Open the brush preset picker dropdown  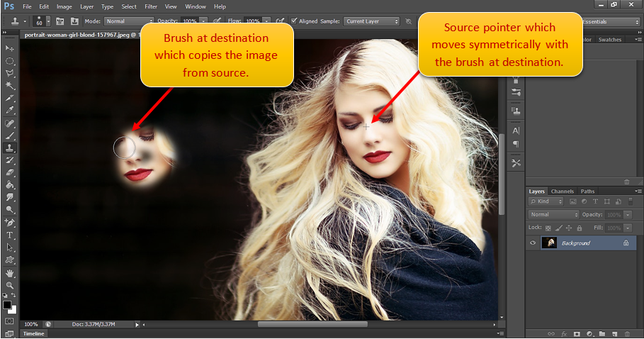coord(48,21)
